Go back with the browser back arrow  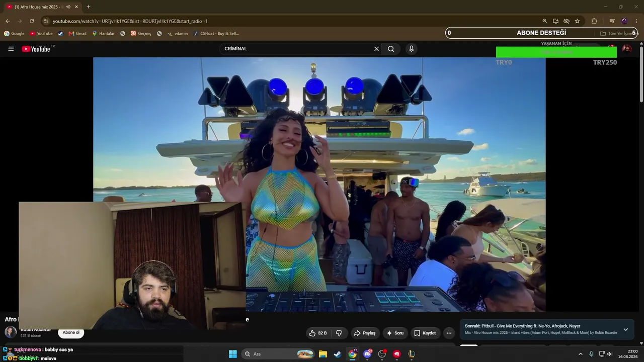coord(8,21)
